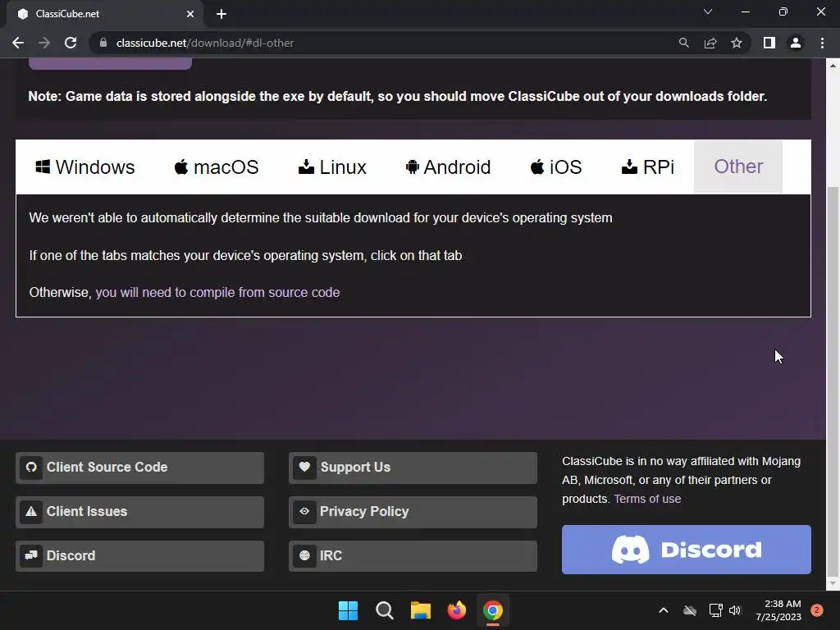Open network settings tray icon
840x630 pixels.
click(x=715, y=610)
